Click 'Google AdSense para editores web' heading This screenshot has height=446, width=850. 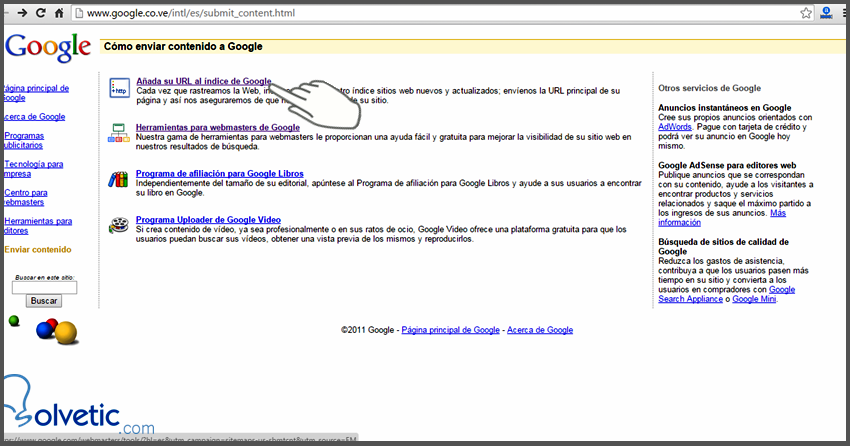[x=727, y=165]
